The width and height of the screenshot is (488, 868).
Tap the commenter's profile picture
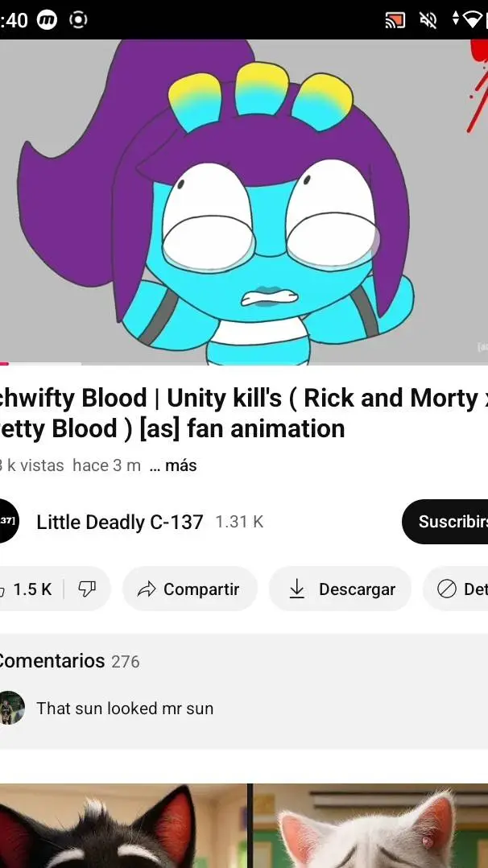click(x=11, y=708)
